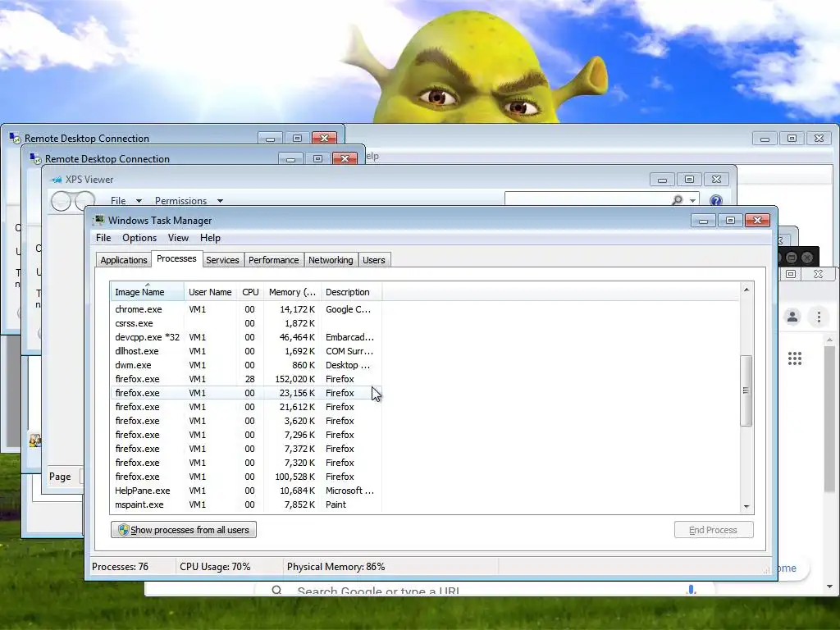Click the XPS Viewer help question icon

point(715,200)
